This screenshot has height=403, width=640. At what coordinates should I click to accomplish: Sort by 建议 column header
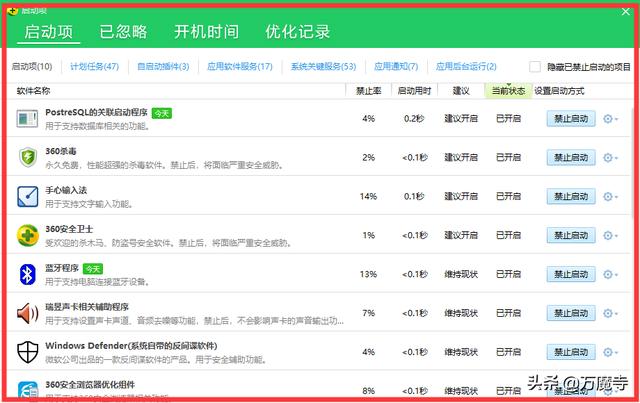[461, 91]
